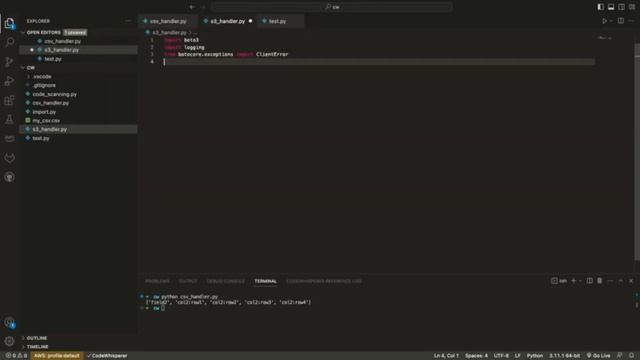The image size is (640, 360).
Task: Expand the TIMELINE section
Action: click(x=38, y=347)
